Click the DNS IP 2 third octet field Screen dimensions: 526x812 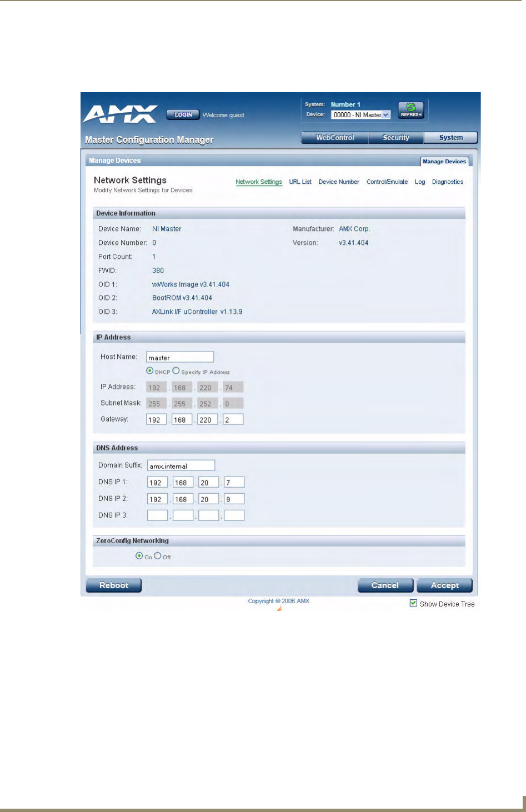click(x=209, y=499)
